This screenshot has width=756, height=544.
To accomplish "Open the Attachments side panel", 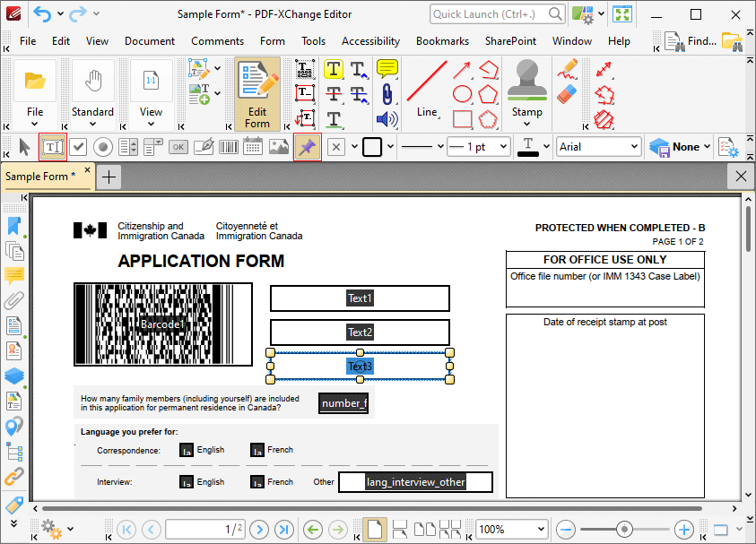I will pos(14,300).
